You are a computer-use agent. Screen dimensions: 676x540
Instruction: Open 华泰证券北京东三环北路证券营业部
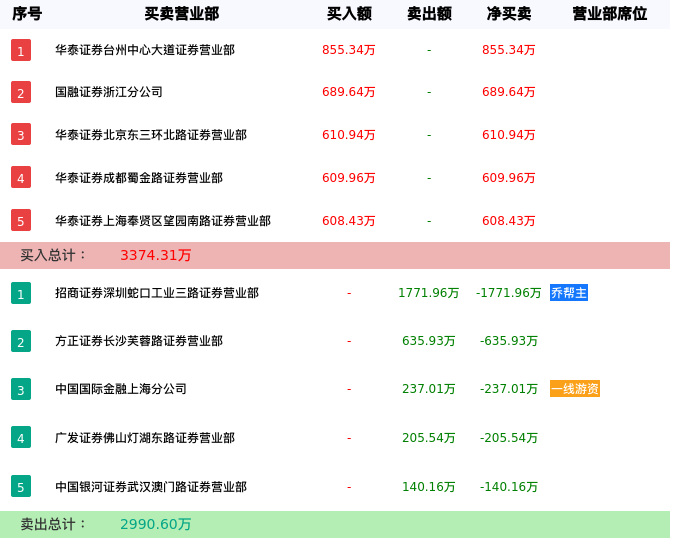pos(151,135)
